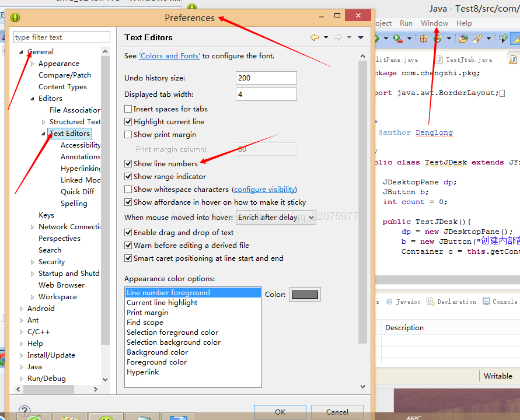The width and height of the screenshot is (520, 420).
Task: Click the Eclipse icon in Preferences title bar
Action: pos(15,17)
